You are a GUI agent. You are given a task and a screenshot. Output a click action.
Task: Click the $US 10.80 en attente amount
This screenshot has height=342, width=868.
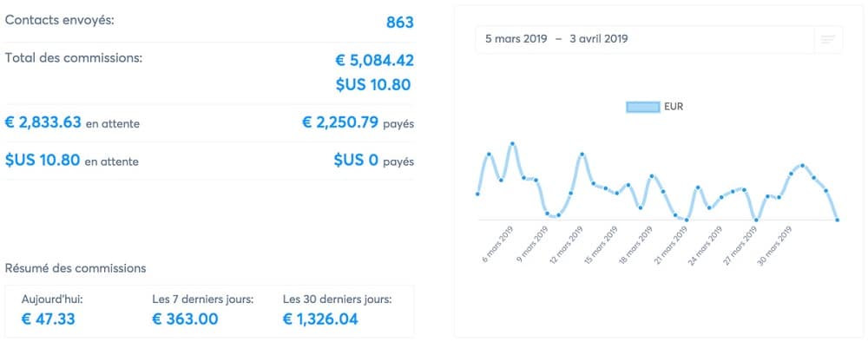pos(43,161)
